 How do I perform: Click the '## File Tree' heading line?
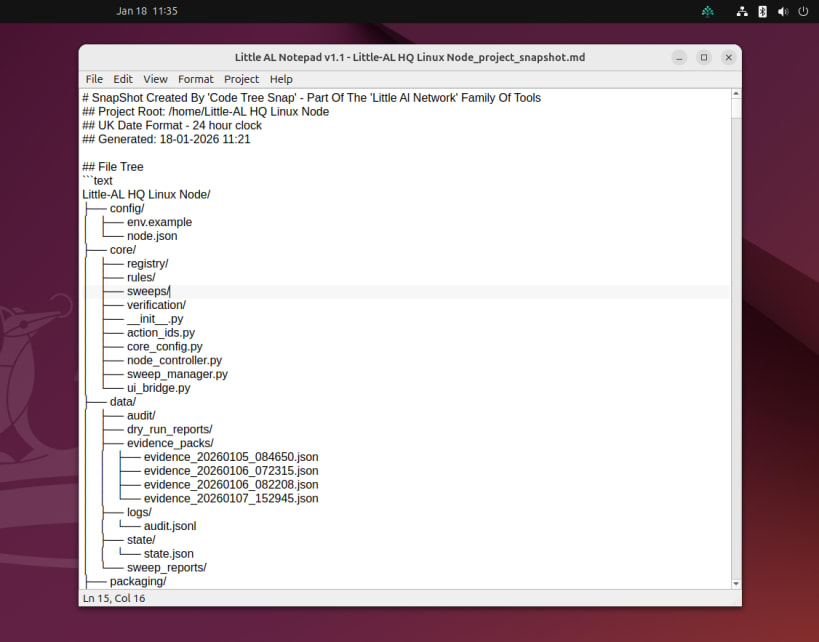[x=113, y=167]
